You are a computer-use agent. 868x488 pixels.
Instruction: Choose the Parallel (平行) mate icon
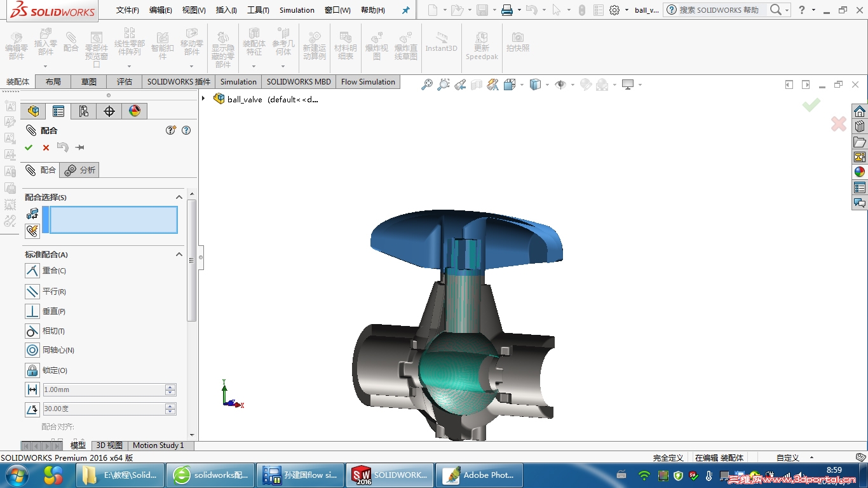[32, 292]
